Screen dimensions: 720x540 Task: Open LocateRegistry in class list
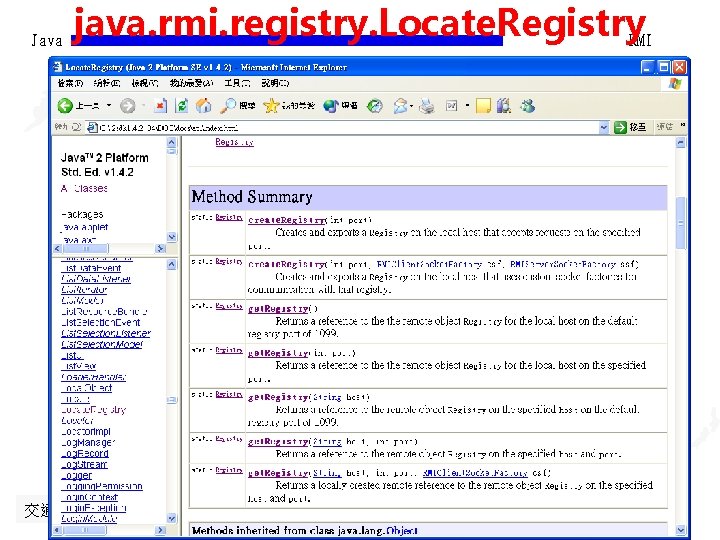94,410
